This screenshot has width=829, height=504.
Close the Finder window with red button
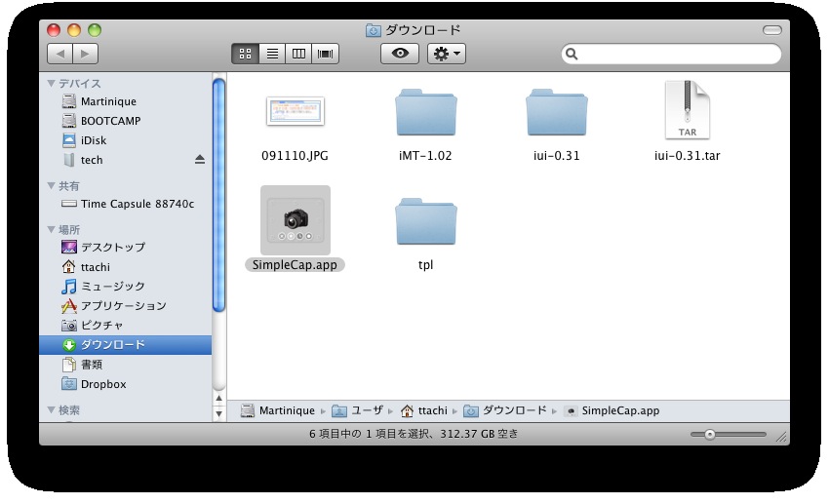point(54,30)
